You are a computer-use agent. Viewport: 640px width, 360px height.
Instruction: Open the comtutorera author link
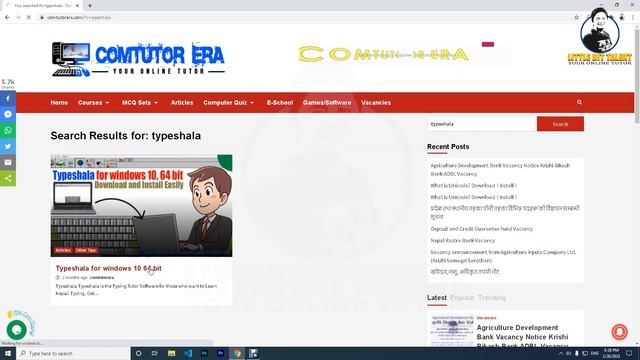[102, 278]
